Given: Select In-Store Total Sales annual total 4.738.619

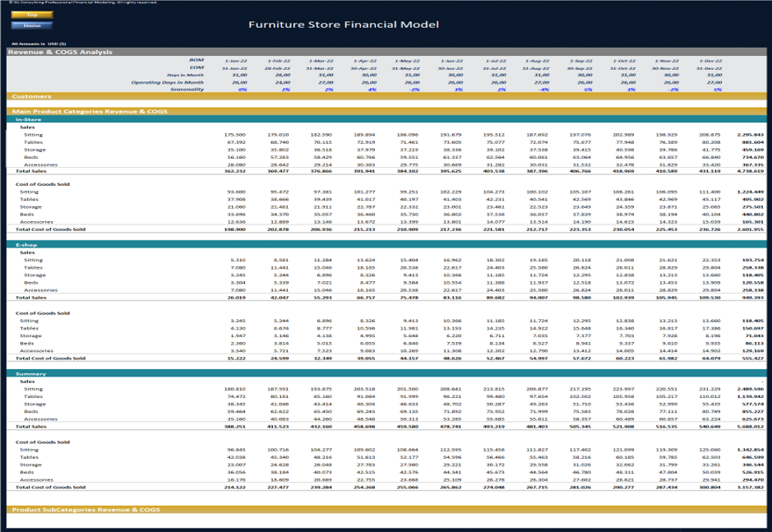Looking at the screenshot, I should (x=751, y=171).
